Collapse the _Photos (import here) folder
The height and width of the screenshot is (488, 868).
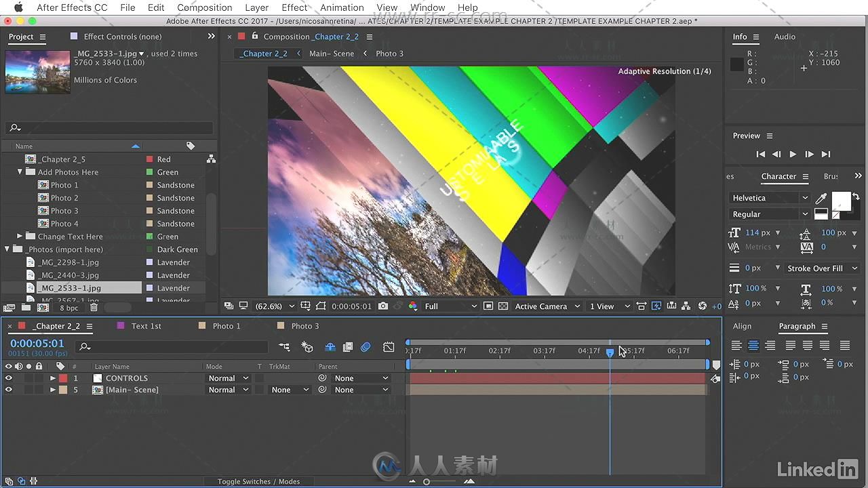pos(7,249)
